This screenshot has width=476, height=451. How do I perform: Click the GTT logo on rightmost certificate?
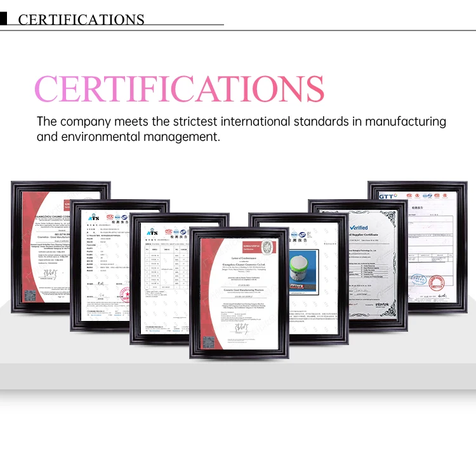point(388,197)
